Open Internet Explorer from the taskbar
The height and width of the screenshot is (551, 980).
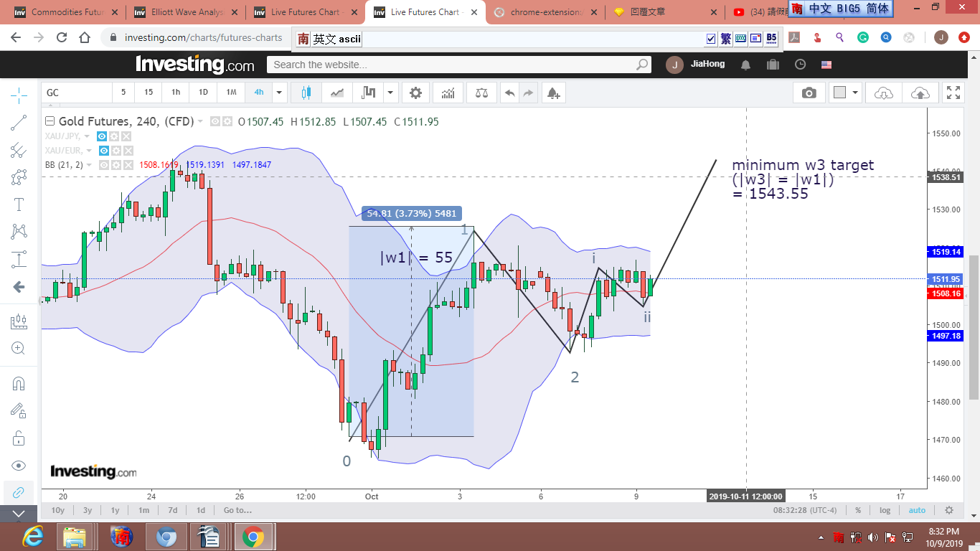32,536
